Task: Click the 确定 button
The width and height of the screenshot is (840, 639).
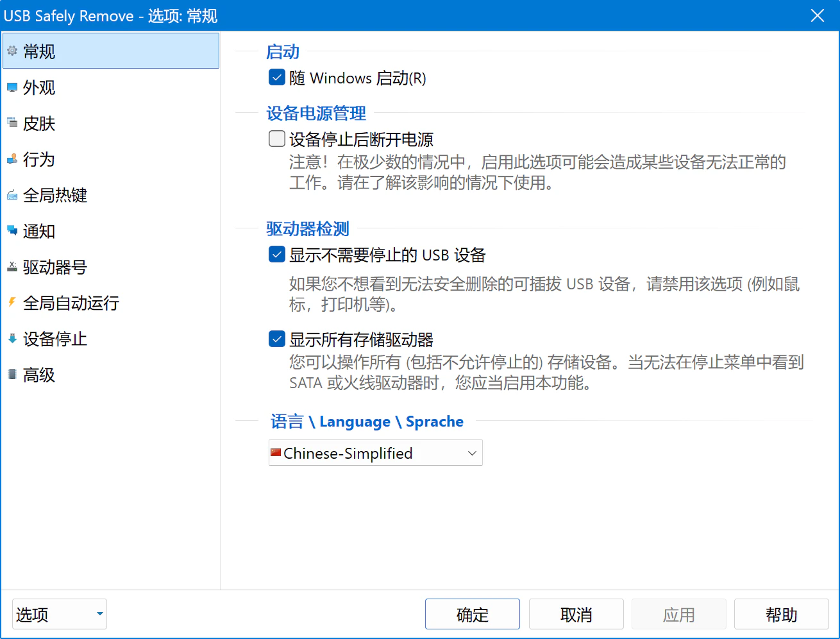Action: click(x=473, y=615)
